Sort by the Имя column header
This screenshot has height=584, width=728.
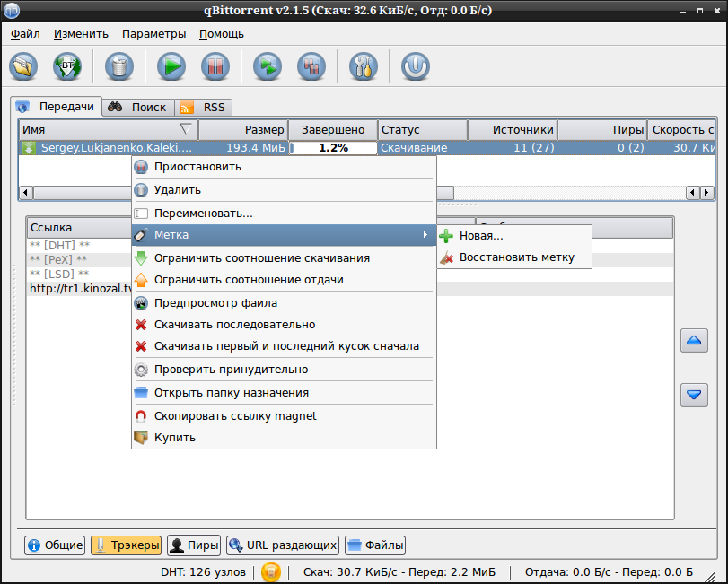coord(109,130)
